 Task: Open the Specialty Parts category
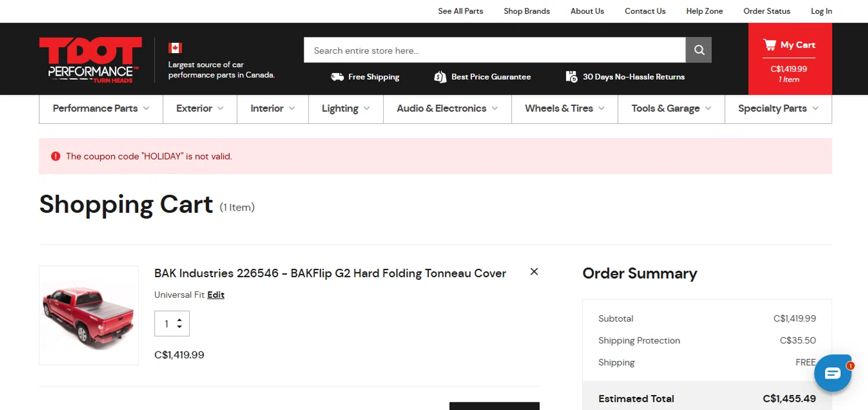coord(773,109)
